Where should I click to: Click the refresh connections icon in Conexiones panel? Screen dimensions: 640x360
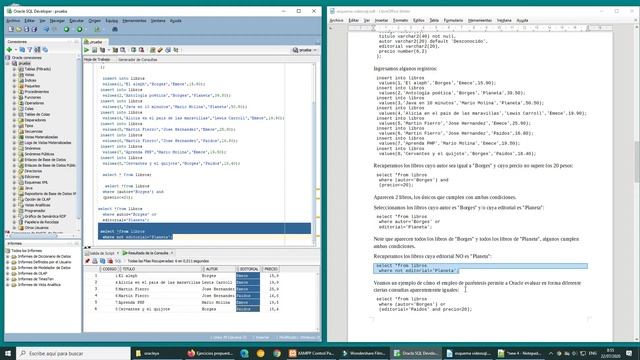click(22, 49)
